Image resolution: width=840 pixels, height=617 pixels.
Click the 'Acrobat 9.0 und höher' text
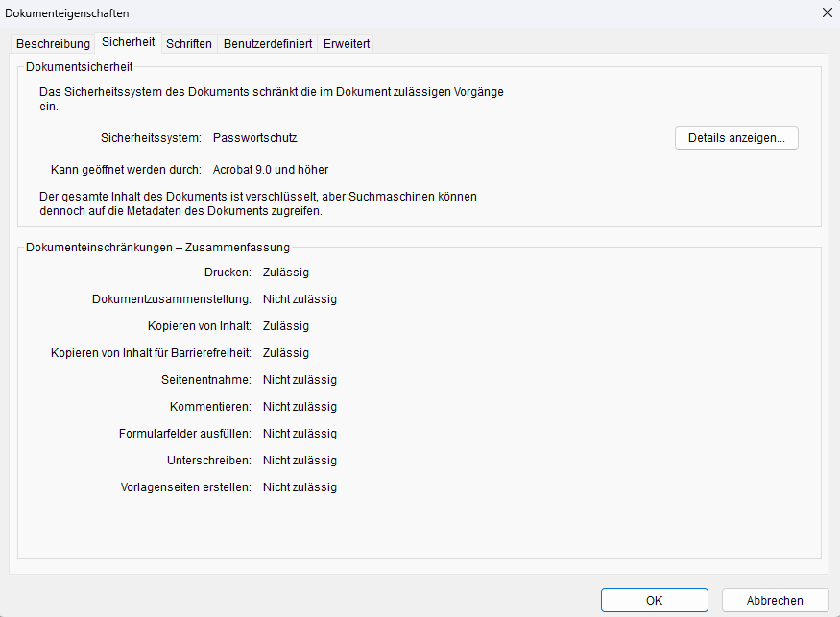click(271, 170)
